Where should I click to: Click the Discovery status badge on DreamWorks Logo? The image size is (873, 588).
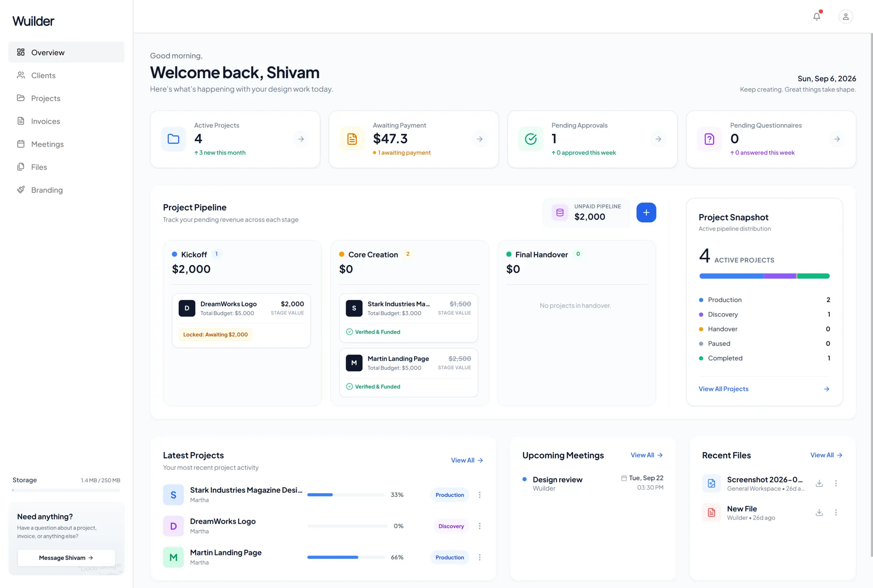click(x=451, y=527)
